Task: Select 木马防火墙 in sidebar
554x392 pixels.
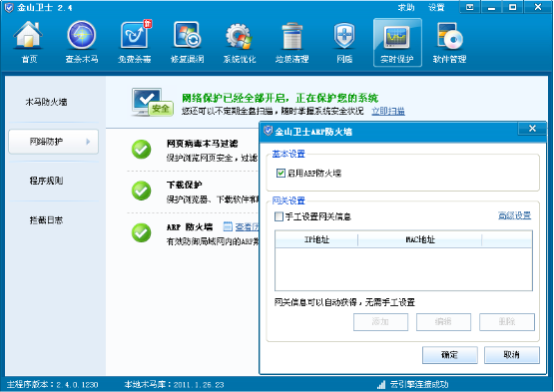Action: coord(46,103)
